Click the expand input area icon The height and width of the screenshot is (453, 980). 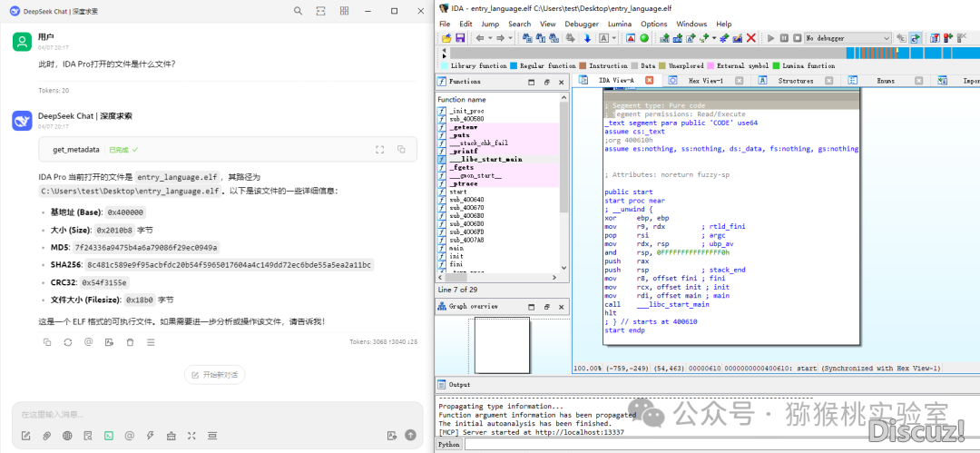[x=191, y=436]
